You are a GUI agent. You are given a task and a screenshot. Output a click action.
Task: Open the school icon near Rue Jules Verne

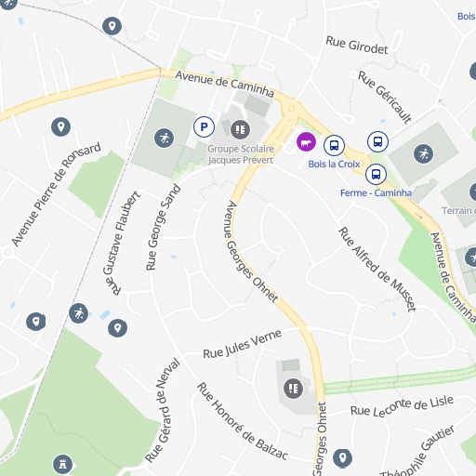pyautogui.click(x=293, y=389)
